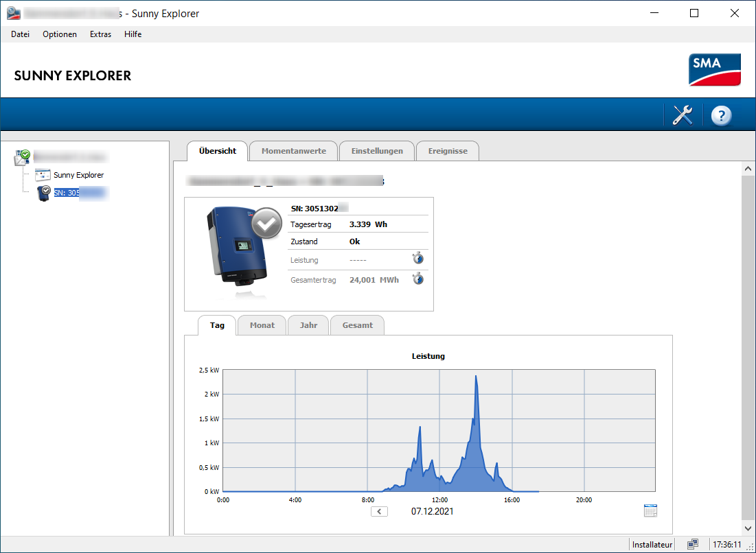Switch to the Momentanwerte tab
Image resolution: width=756 pixels, height=553 pixels.
[x=293, y=151]
